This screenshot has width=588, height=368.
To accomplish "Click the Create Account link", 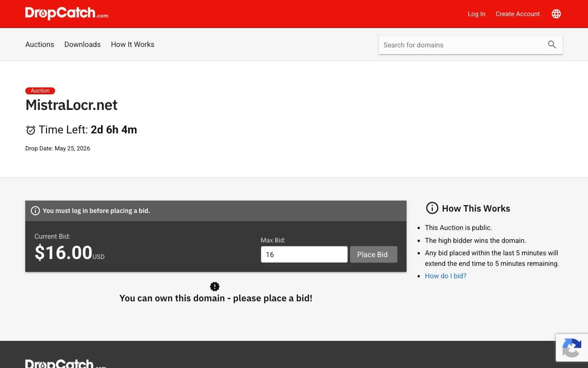I will point(518,14).
